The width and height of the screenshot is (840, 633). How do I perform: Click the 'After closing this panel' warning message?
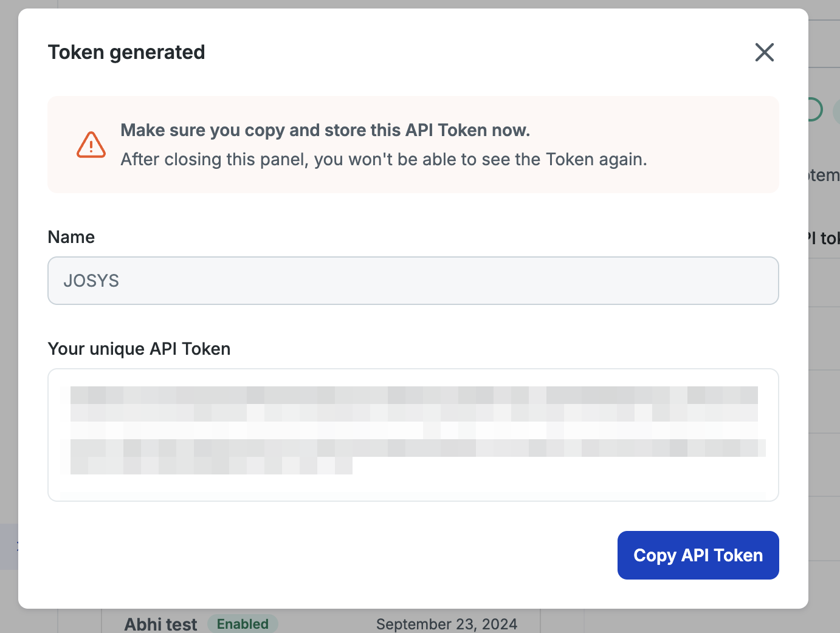384,159
